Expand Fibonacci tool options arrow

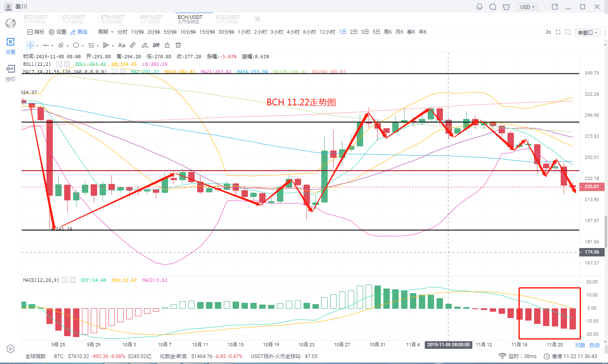[98, 46]
